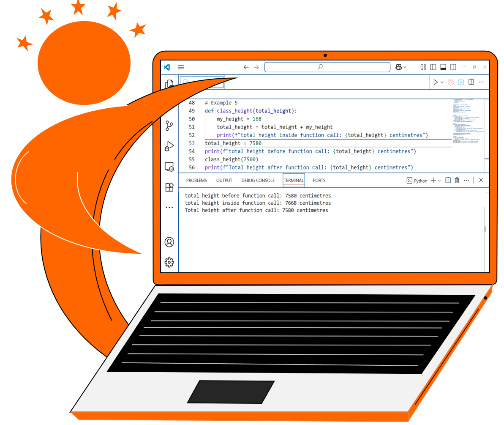Open the Extensions view
504x425 pixels.
point(169,187)
